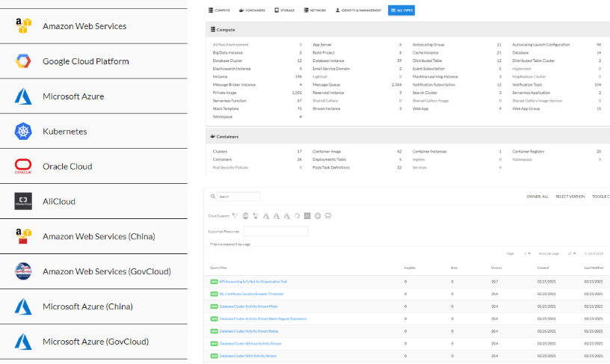The height and width of the screenshot is (364, 610).
Task: Click the 'Container Image' resource type
Action: tap(327, 151)
